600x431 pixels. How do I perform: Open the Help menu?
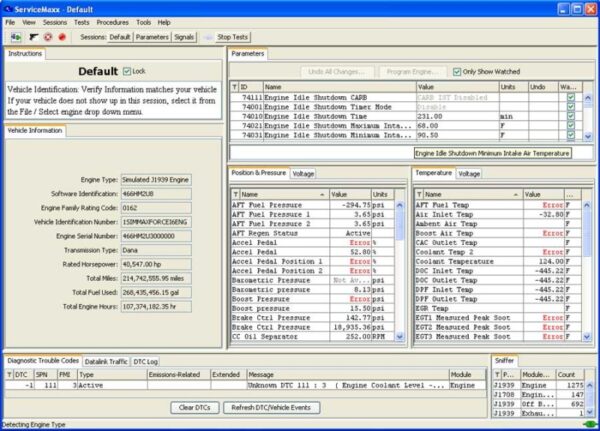(164, 23)
